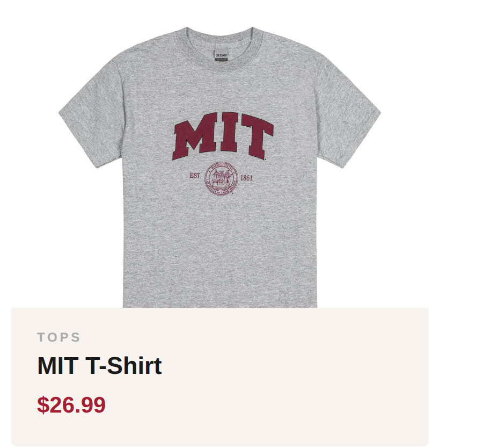Click the MIT T-Shirt product title
This screenshot has height=448, width=483.
pos(99,366)
